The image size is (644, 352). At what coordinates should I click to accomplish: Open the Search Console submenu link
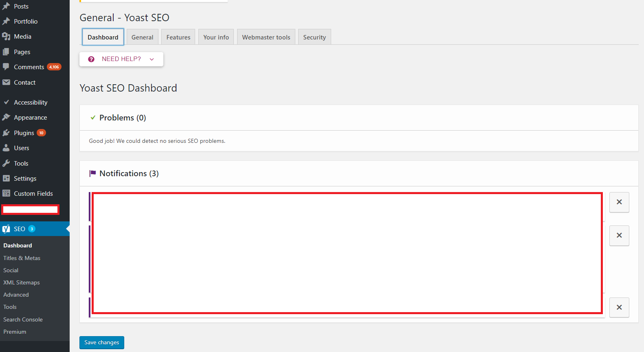[23, 319]
